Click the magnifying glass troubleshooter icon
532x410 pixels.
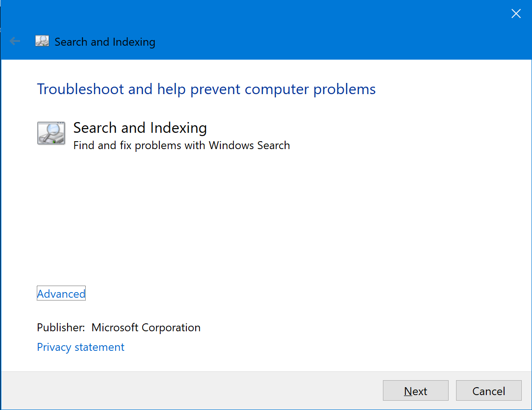51,133
